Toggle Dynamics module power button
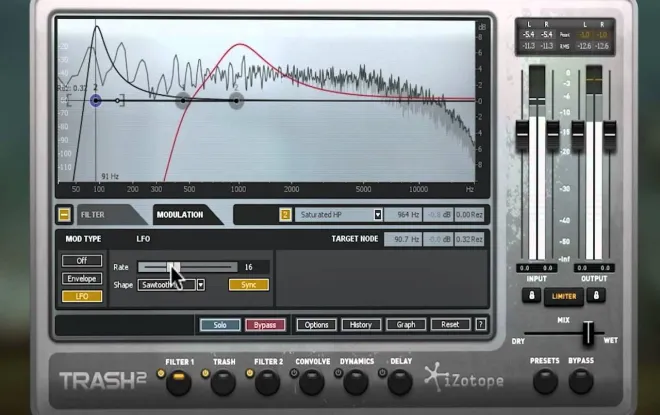The height and width of the screenshot is (415, 660). coord(338,373)
